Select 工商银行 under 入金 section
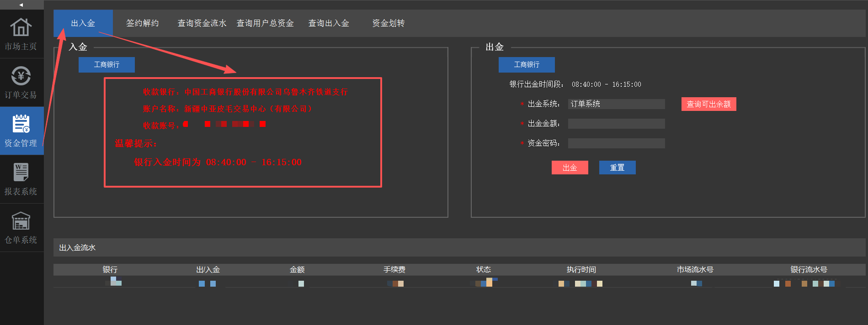 (107, 65)
